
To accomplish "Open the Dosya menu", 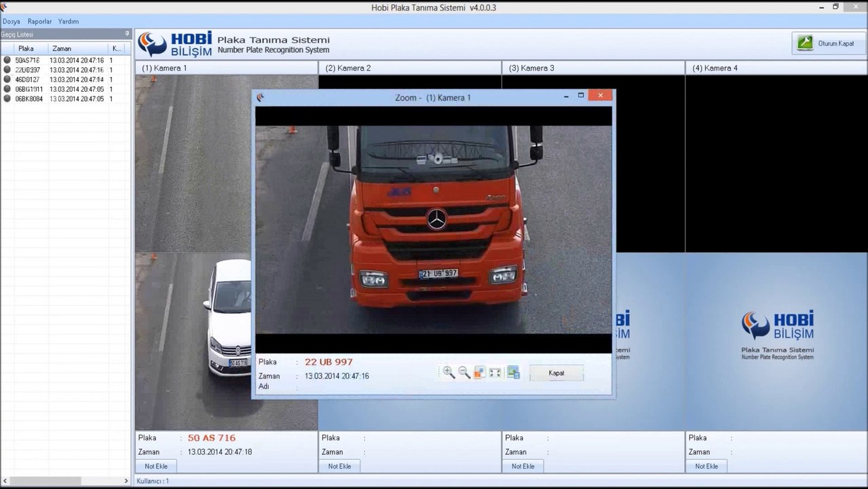I will pos(12,21).
